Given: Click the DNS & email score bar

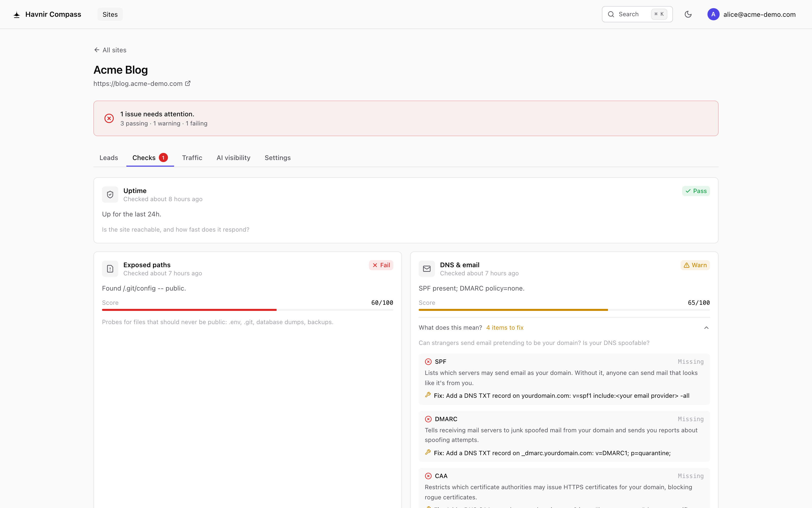Looking at the screenshot, I should pos(564,310).
